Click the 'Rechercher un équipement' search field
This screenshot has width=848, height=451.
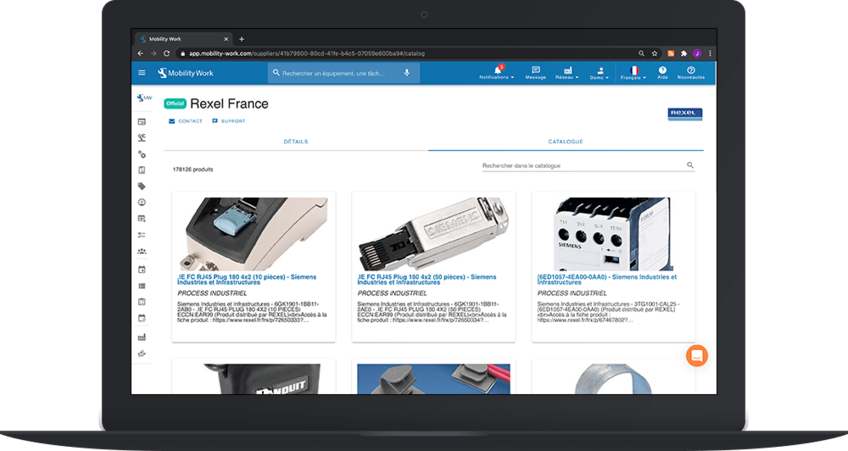[343, 73]
